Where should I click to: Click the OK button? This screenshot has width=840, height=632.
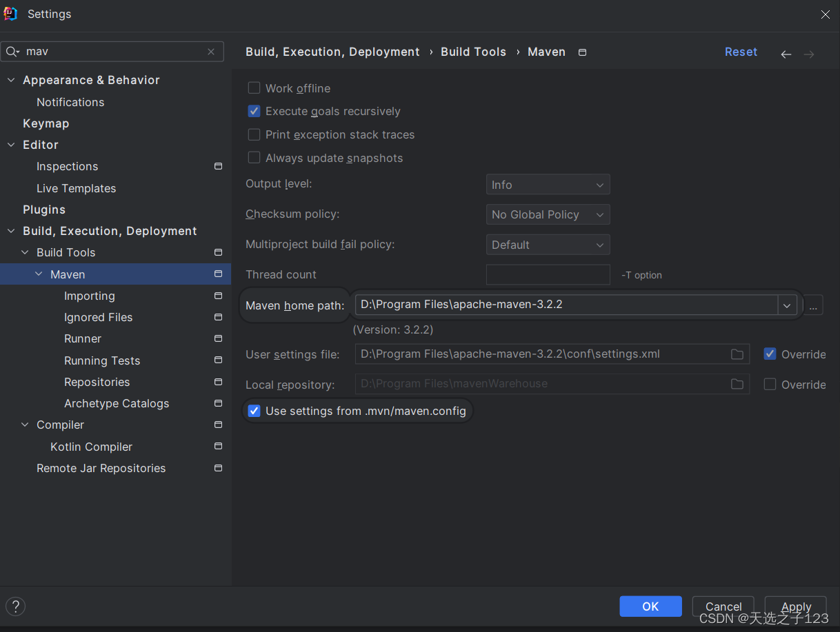(x=650, y=606)
